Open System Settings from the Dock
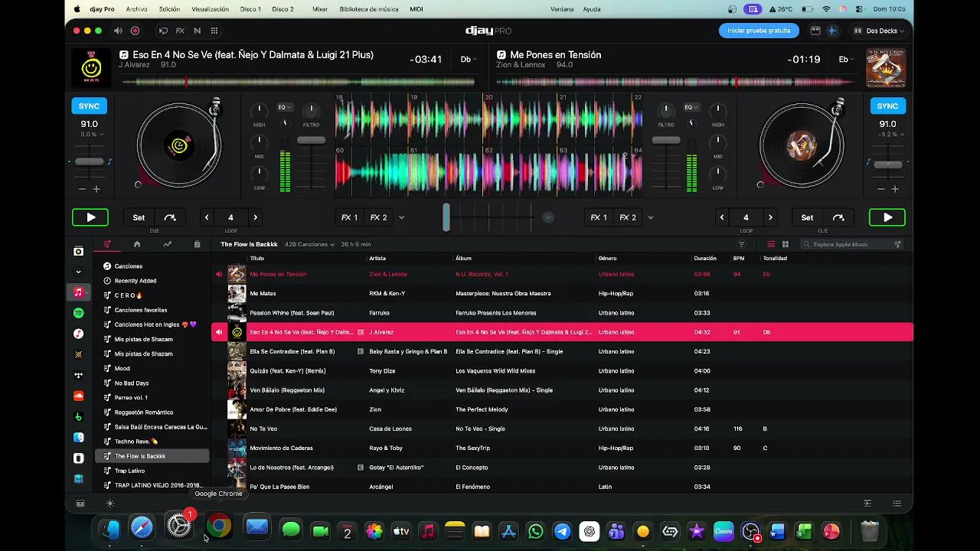Image resolution: width=980 pixels, height=551 pixels. coord(179,527)
